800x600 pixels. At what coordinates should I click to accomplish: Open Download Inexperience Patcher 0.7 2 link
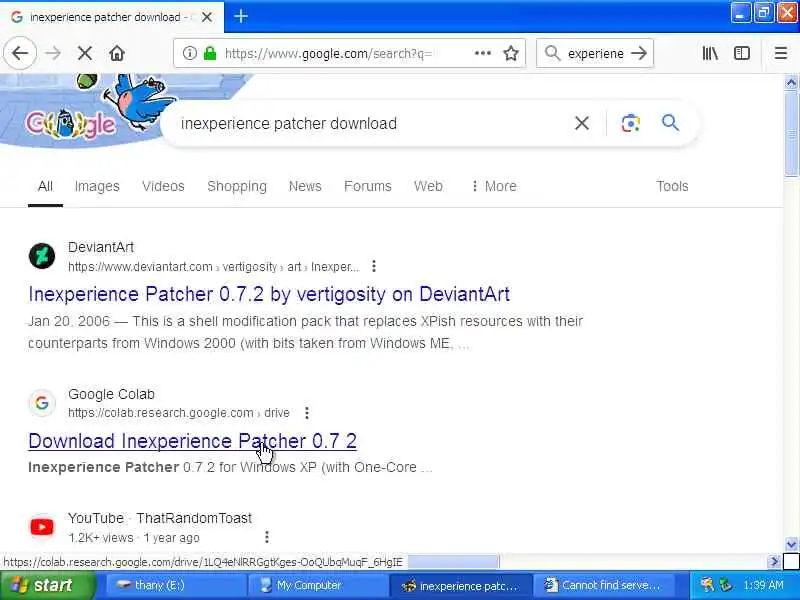(192, 441)
